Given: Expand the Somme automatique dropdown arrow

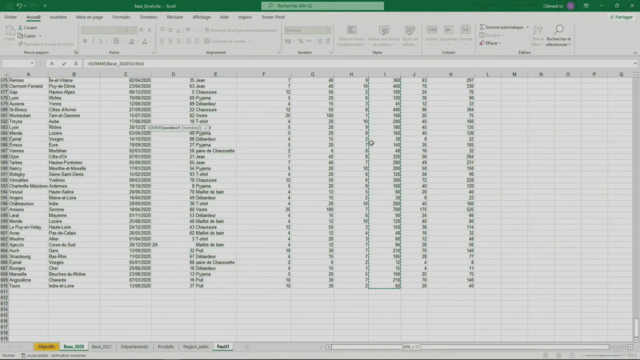Looking at the screenshot, I should 527,27.
